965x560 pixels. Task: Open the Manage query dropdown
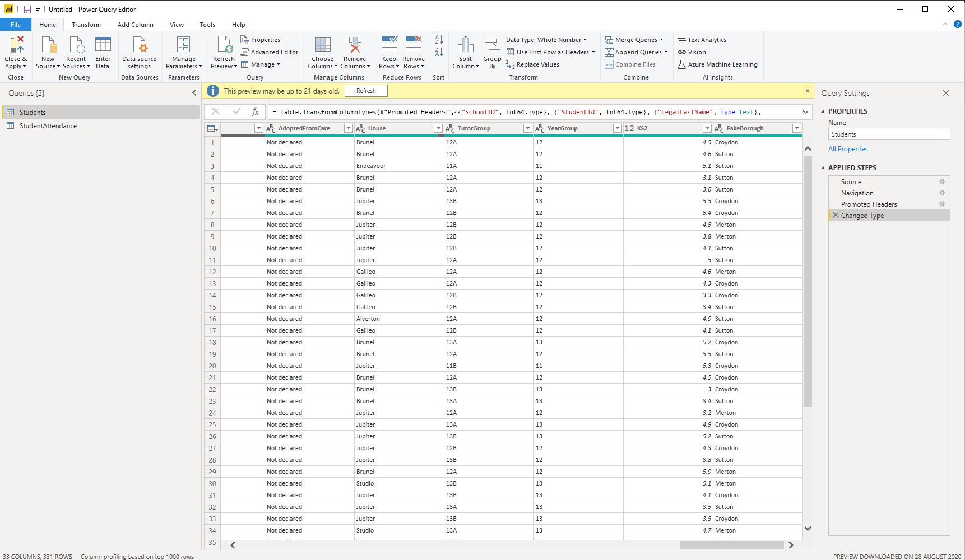tap(260, 64)
